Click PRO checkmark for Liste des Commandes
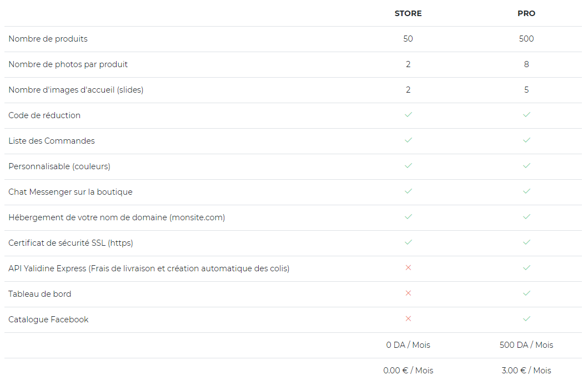 pyautogui.click(x=526, y=140)
